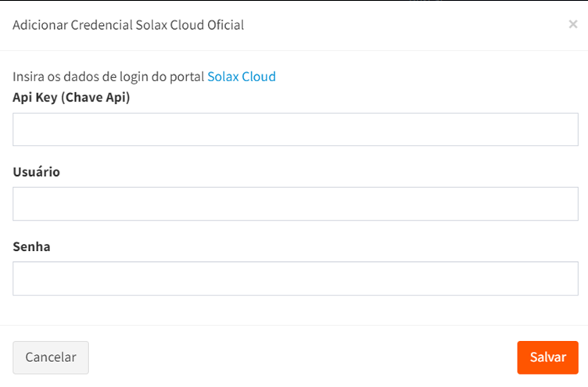588x387 pixels.
Task: Follow the blue Solax Cloud hyperlink
Action: click(241, 77)
